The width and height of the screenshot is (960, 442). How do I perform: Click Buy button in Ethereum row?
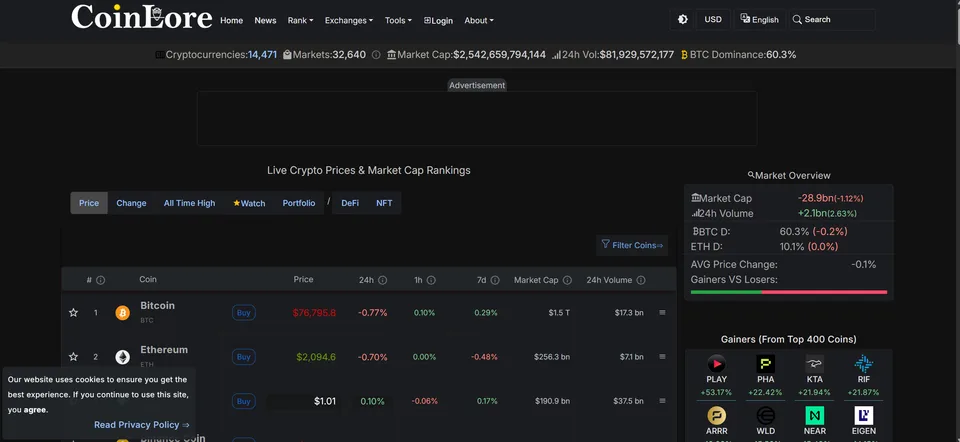tap(244, 357)
